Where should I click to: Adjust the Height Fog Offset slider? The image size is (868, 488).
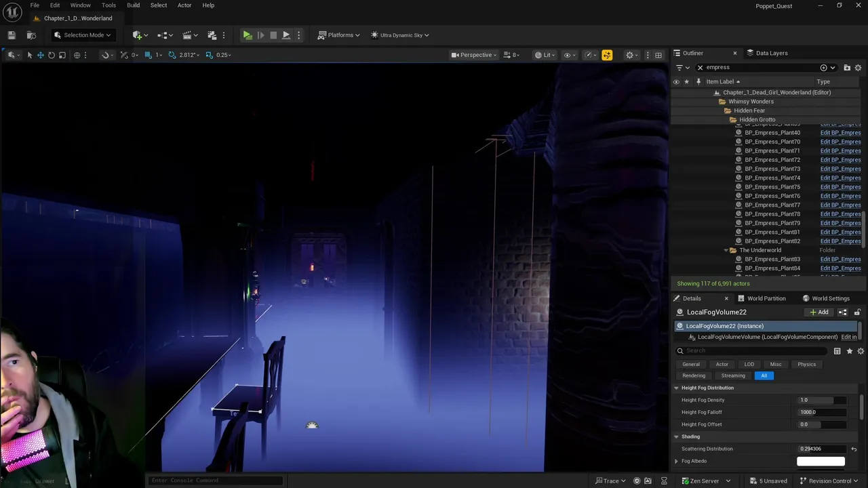pos(821,424)
